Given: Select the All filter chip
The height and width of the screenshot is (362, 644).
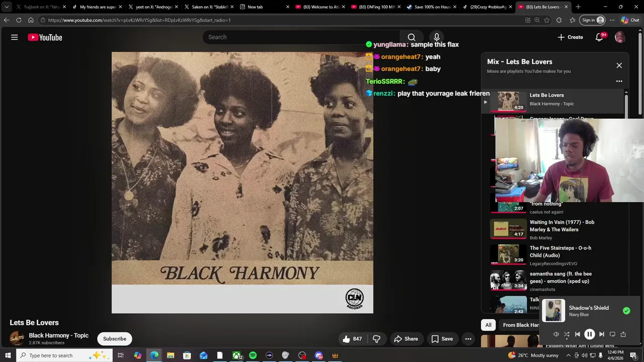Looking at the screenshot, I should (x=488, y=325).
